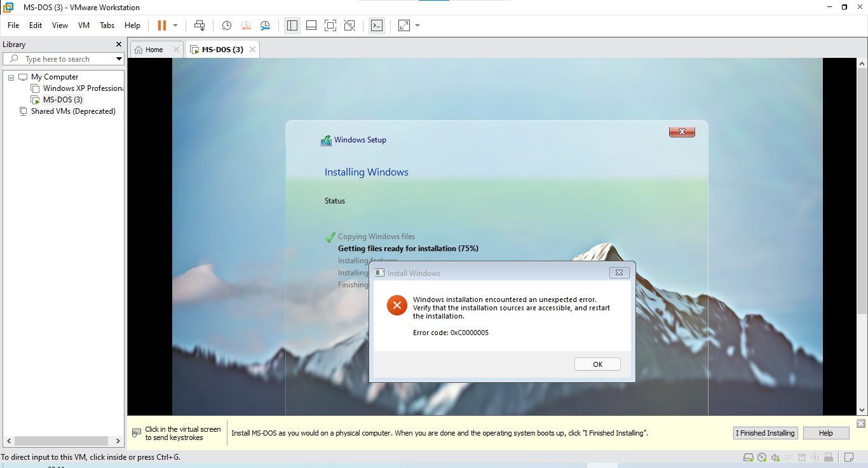Open the View menu
This screenshot has height=468, width=868.
coord(60,25)
